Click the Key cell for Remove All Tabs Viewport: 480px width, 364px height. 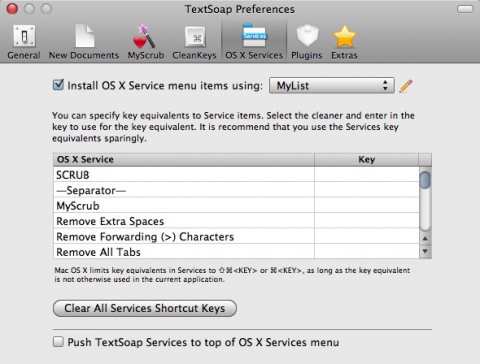pos(367,251)
